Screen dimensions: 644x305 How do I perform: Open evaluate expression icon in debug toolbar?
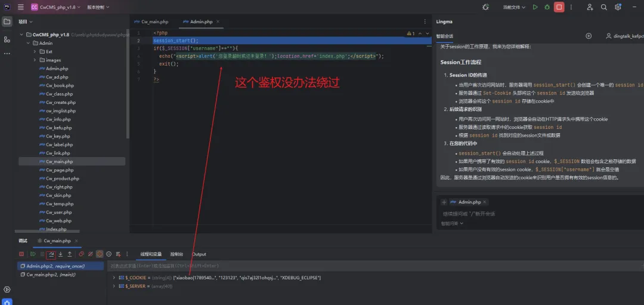tap(109, 254)
